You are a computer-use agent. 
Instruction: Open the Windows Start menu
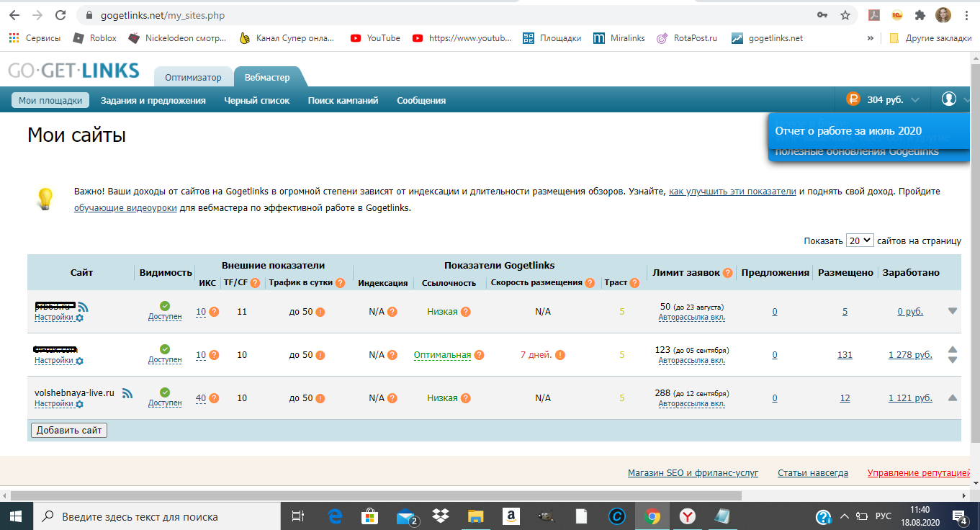click(15, 516)
